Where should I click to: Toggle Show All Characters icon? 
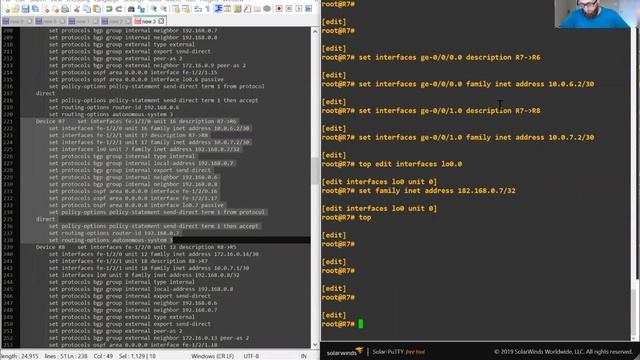207,9
